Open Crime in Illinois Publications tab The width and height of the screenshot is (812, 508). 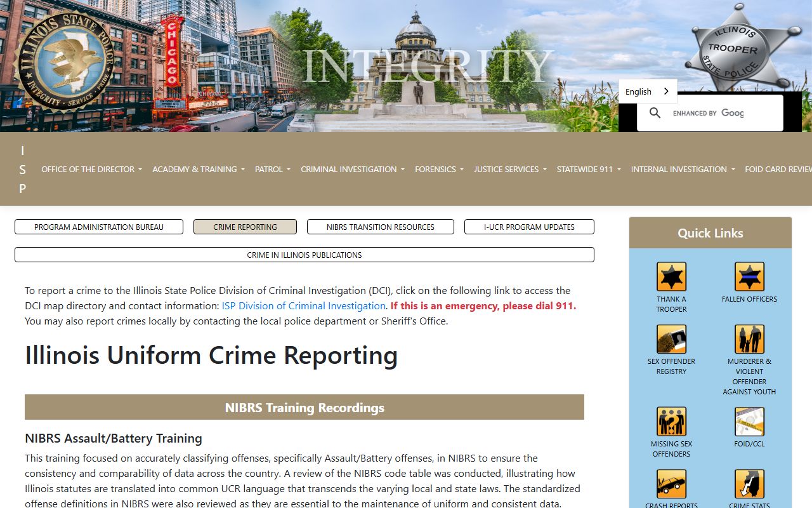(x=304, y=255)
